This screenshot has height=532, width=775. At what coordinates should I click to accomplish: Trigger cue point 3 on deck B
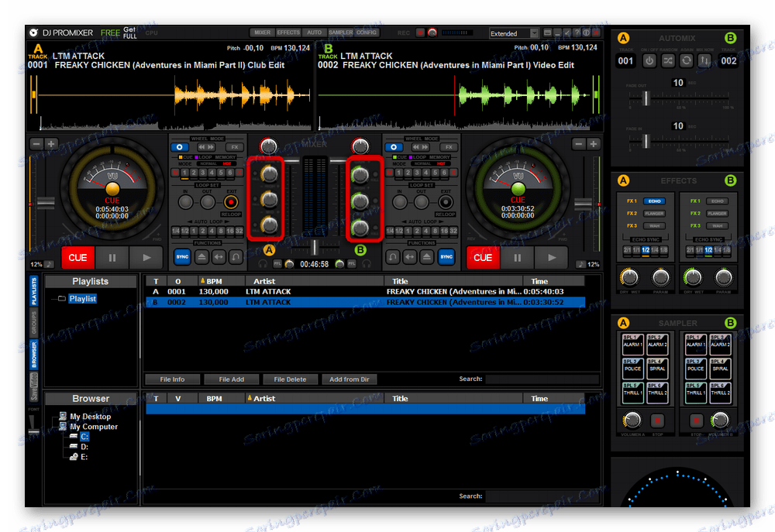pyautogui.click(x=417, y=173)
